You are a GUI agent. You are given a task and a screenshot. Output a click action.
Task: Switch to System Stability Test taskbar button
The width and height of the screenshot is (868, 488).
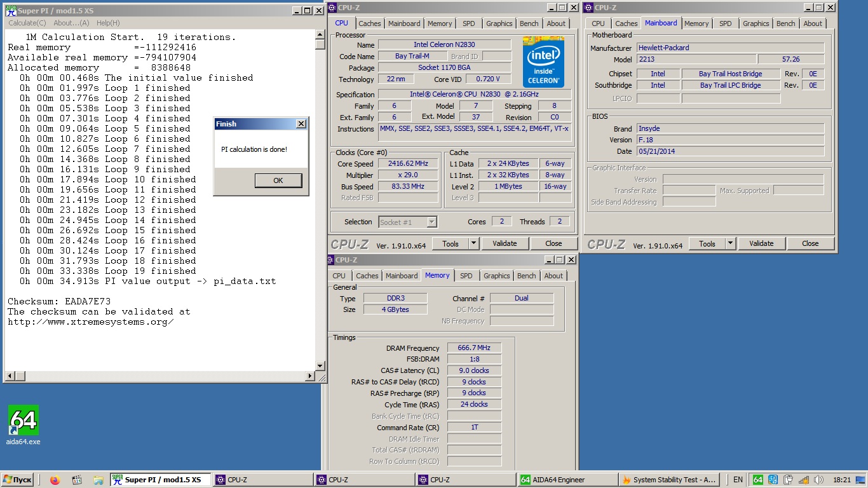[670, 480]
